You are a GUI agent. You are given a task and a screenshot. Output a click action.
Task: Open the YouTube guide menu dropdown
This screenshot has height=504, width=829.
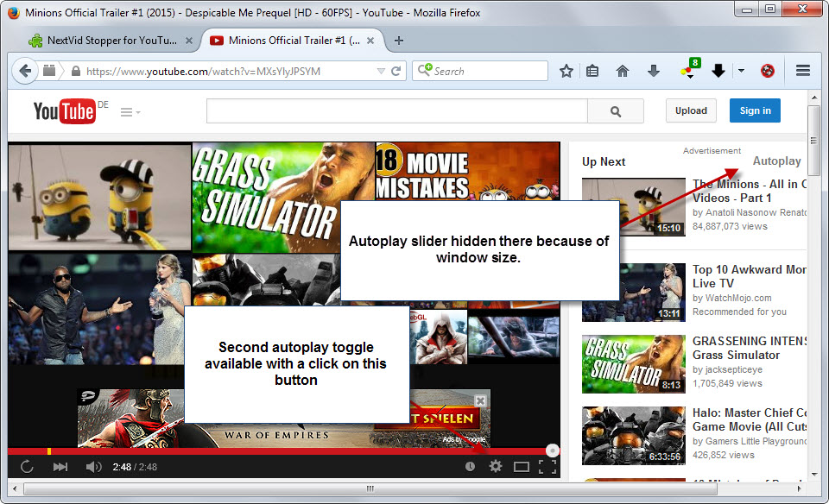click(x=130, y=112)
